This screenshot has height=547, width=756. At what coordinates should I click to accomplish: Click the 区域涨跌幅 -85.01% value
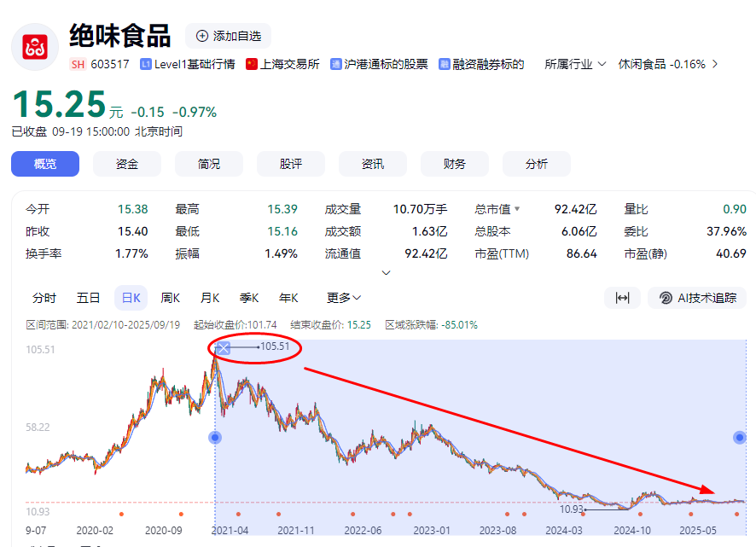[459, 325]
